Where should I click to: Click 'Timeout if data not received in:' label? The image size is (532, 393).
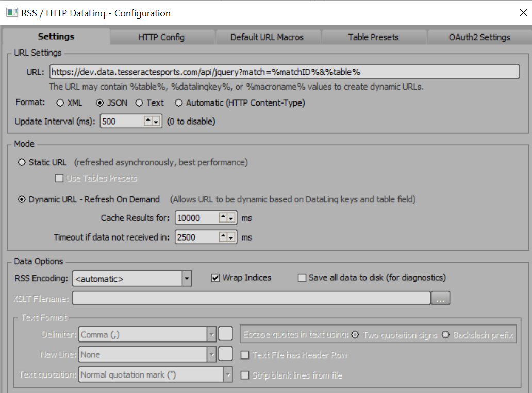[112, 237]
